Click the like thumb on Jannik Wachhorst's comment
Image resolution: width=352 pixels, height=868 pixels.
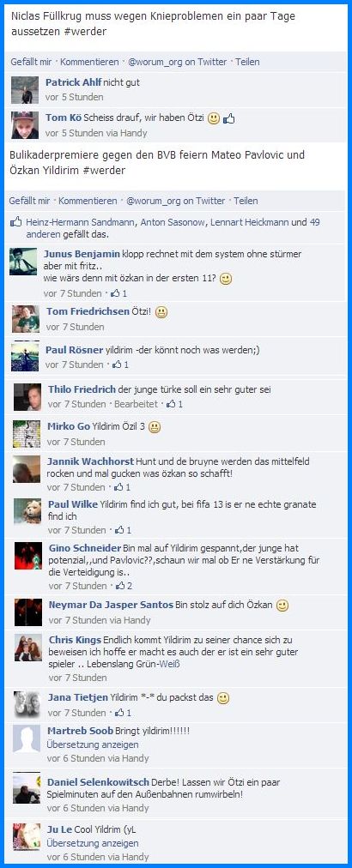click(118, 488)
